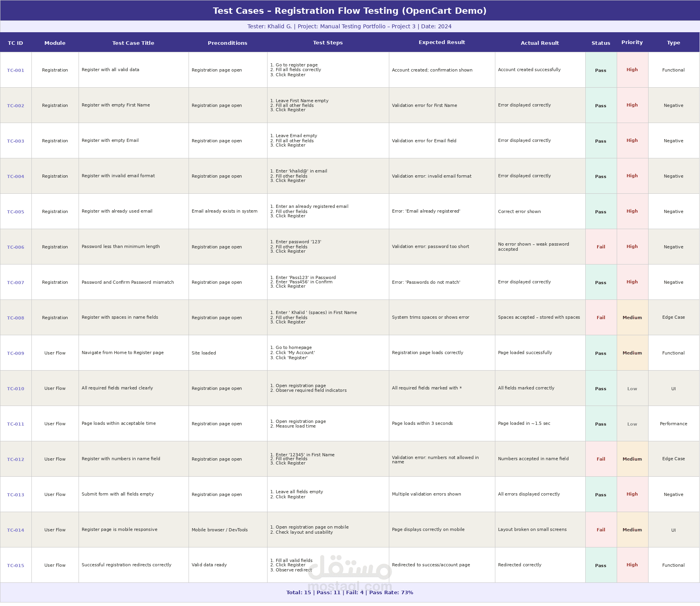Image resolution: width=700 pixels, height=606 pixels.
Task: Click precondition 'Email already exists in system'
Action: click(x=225, y=211)
